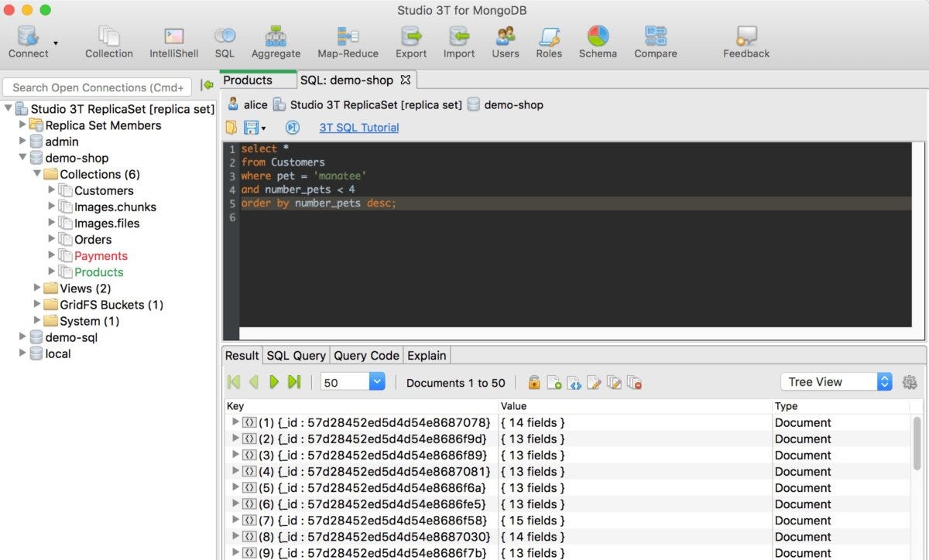Open the IntelliShell tool
This screenshot has height=560, width=929.
coord(173,40)
